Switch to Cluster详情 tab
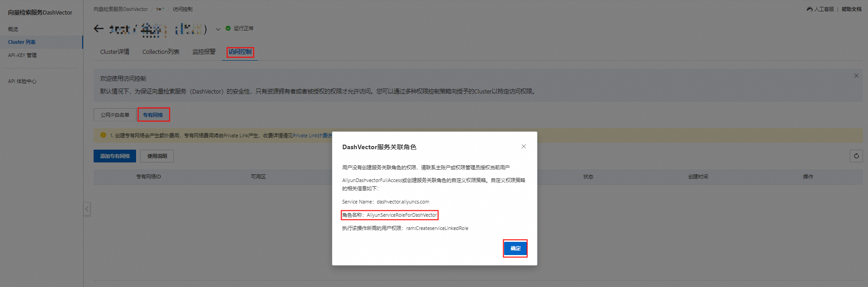This screenshot has width=868, height=287. [115, 52]
